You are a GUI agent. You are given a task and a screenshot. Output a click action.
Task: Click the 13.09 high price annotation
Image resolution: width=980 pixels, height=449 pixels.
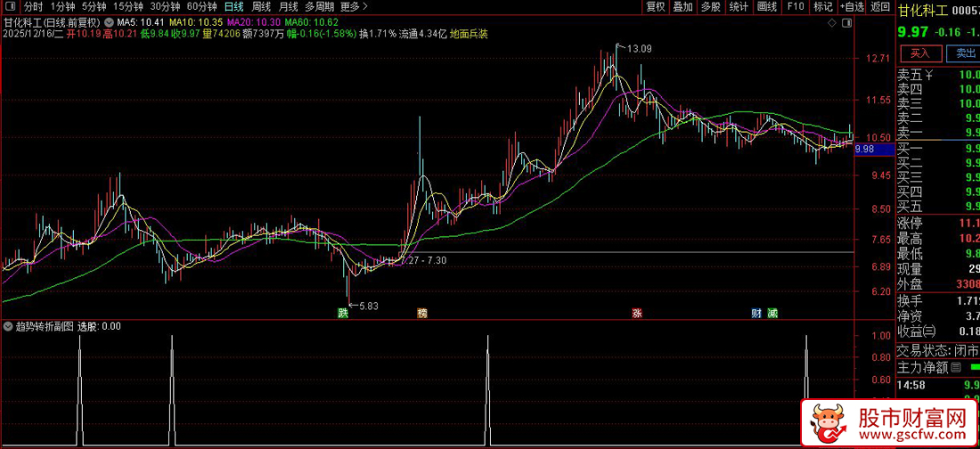point(640,48)
